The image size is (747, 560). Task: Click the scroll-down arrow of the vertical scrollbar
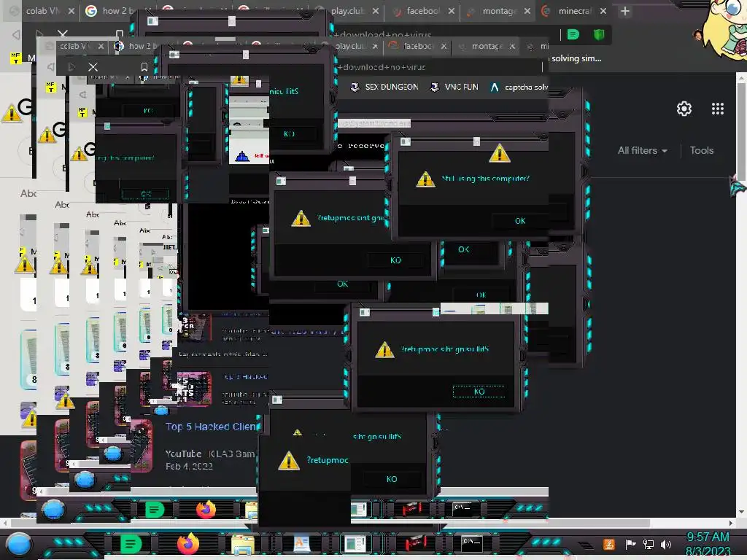point(741,513)
